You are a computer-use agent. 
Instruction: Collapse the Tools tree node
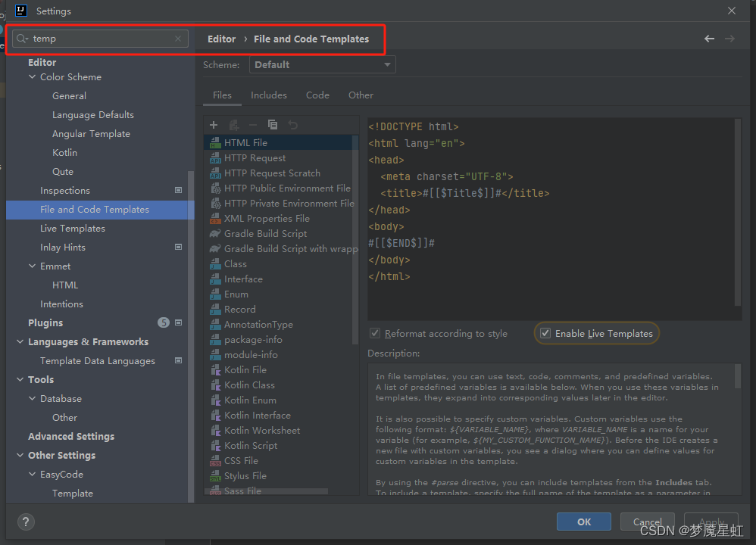point(20,380)
